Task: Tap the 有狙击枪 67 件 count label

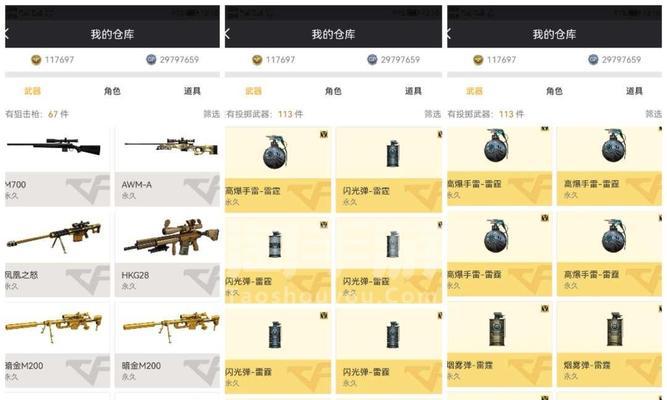Action: [x=37, y=114]
